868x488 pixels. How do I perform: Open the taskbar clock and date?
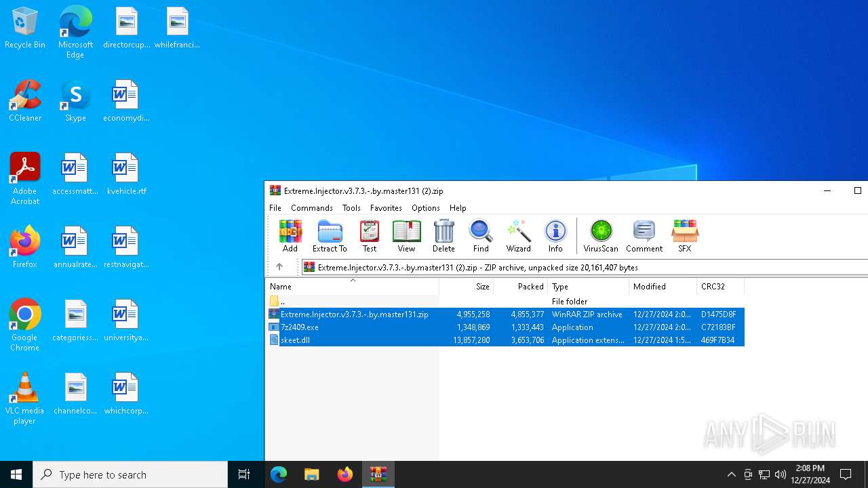tap(810, 474)
